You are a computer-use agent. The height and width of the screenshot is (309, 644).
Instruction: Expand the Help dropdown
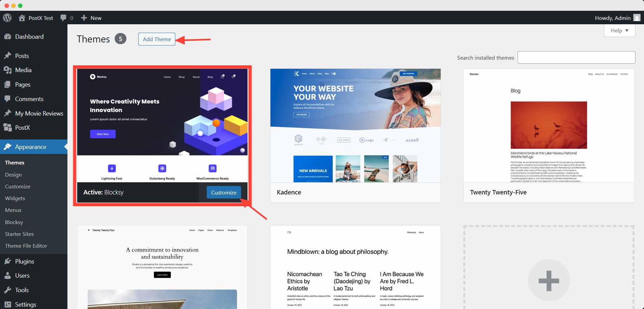pos(620,30)
